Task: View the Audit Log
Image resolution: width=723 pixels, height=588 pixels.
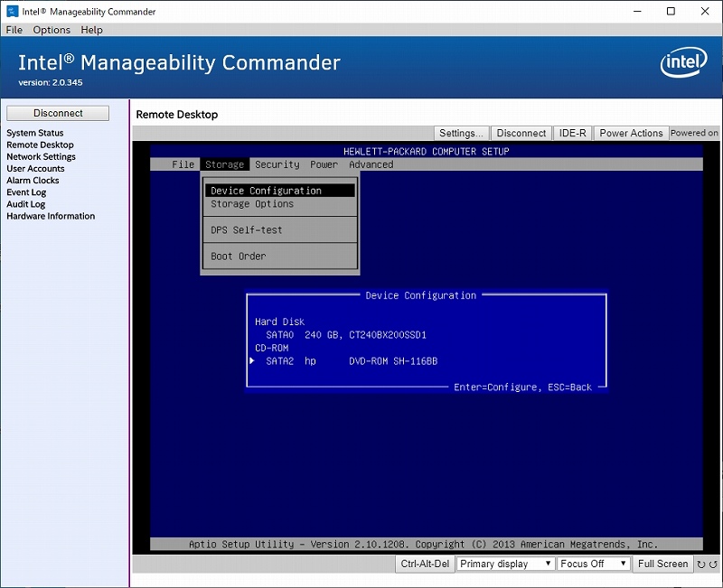Action: pos(26,205)
